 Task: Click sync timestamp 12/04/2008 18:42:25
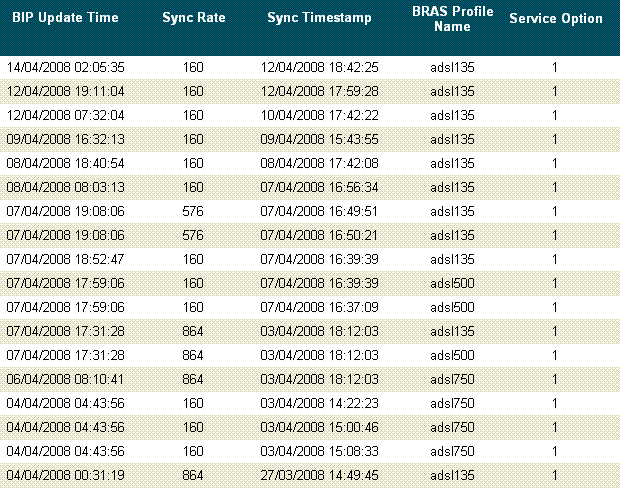pos(319,67)
